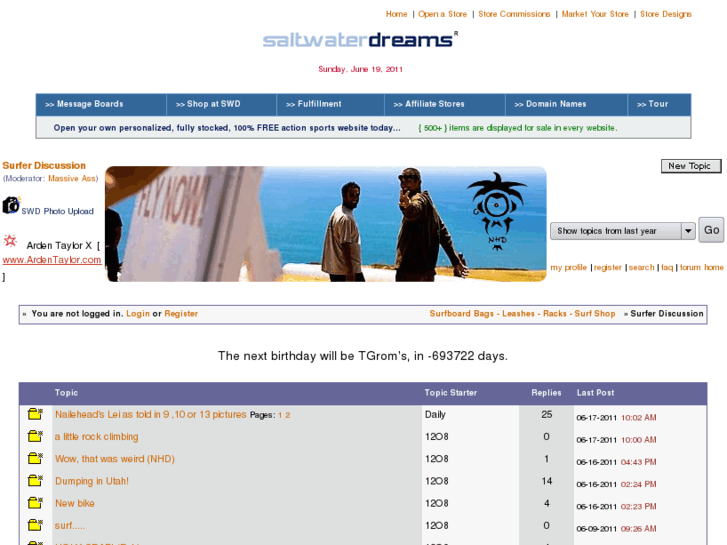Open the faq link
This screenshot has height=545, width=727.
[667, 268]
